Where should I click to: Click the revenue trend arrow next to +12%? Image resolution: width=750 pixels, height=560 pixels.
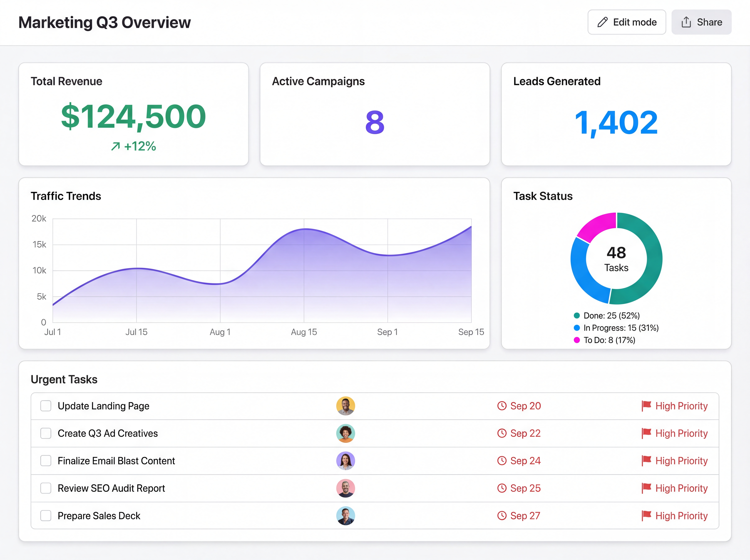(116, 146)
